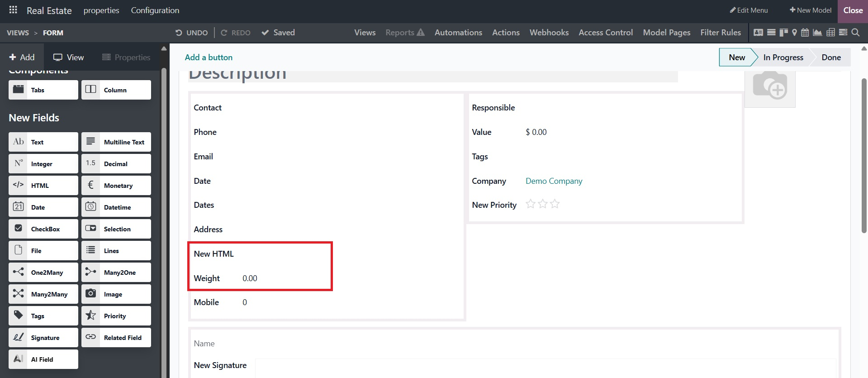
Task: Open the Map view editor icon
Action: point(794,33)
